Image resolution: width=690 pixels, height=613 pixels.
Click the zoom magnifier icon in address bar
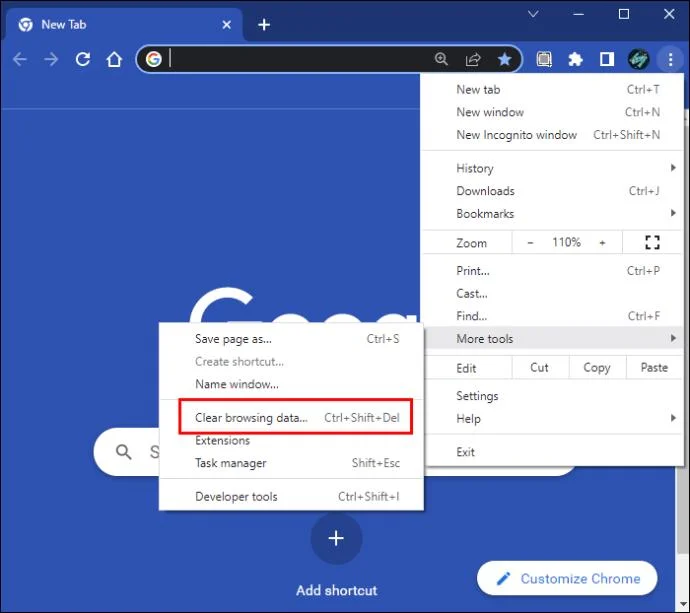pyautogui.click(x=441, y=60)
